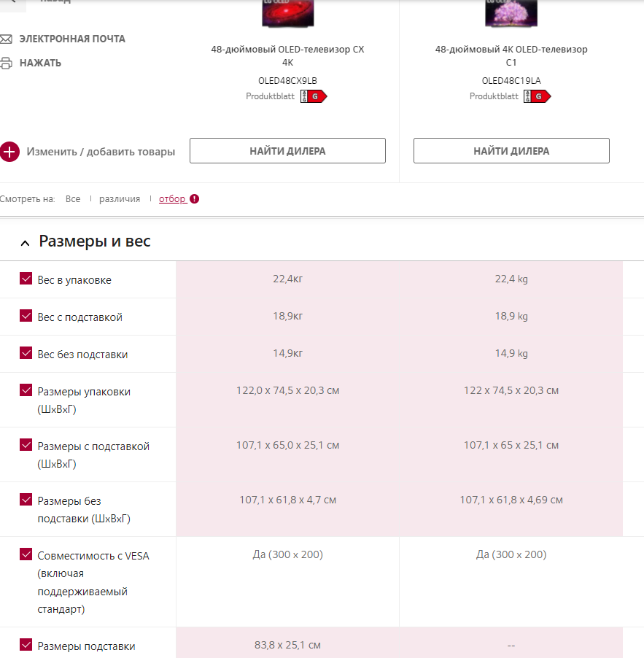644x658 pixels.
Task: Uncheck the Вес с подставкой checkbox
Action: (26, 316)
